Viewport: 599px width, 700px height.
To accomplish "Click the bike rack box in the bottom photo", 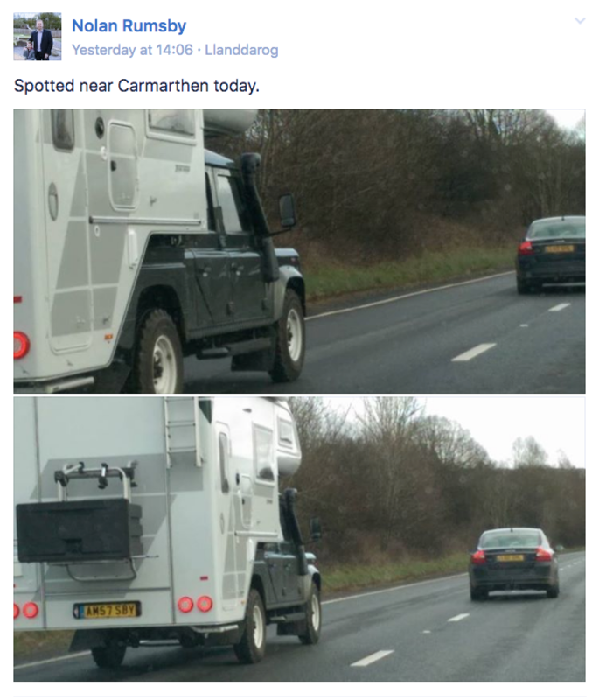I will click(x=80, y=530).
